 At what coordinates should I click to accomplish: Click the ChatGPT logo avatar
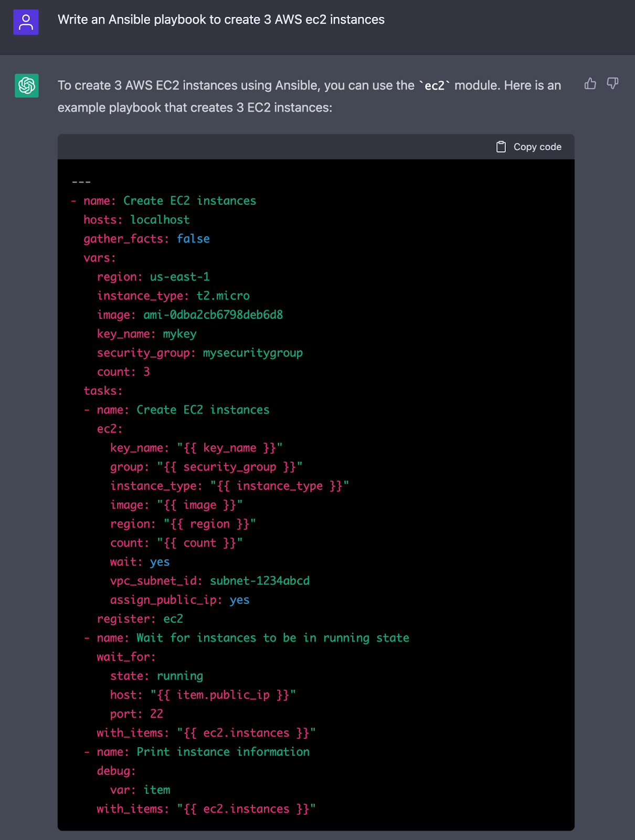point(27,85)
